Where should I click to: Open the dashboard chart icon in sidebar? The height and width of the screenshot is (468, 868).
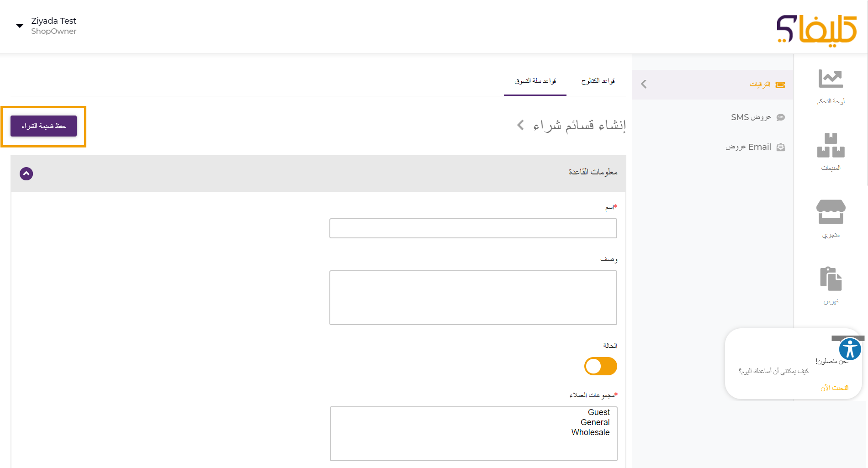(x=831, y=79)
